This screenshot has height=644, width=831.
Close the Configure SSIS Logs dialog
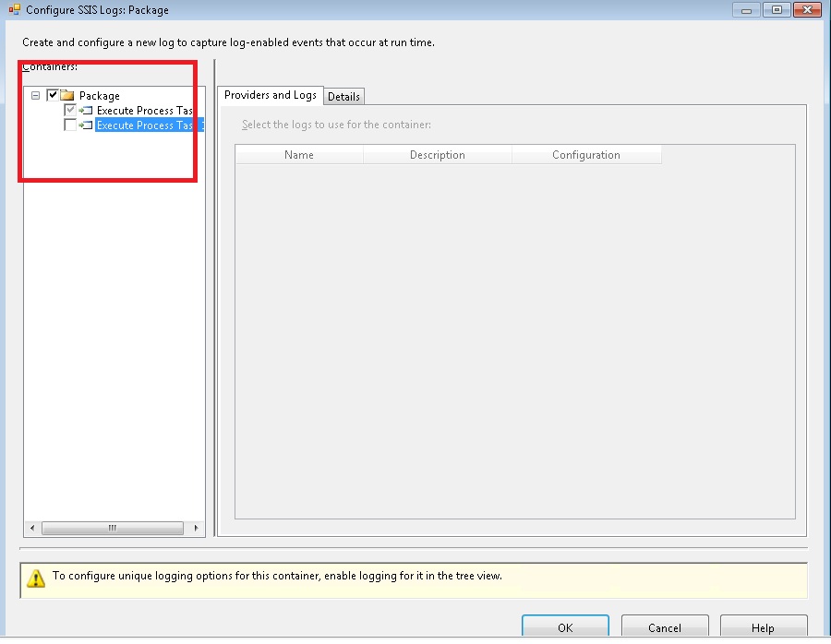coord(804,10)
